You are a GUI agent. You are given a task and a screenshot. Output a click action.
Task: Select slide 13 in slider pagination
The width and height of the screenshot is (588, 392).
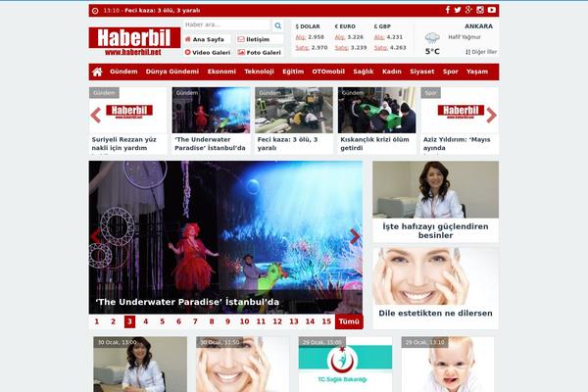[294, 321]
